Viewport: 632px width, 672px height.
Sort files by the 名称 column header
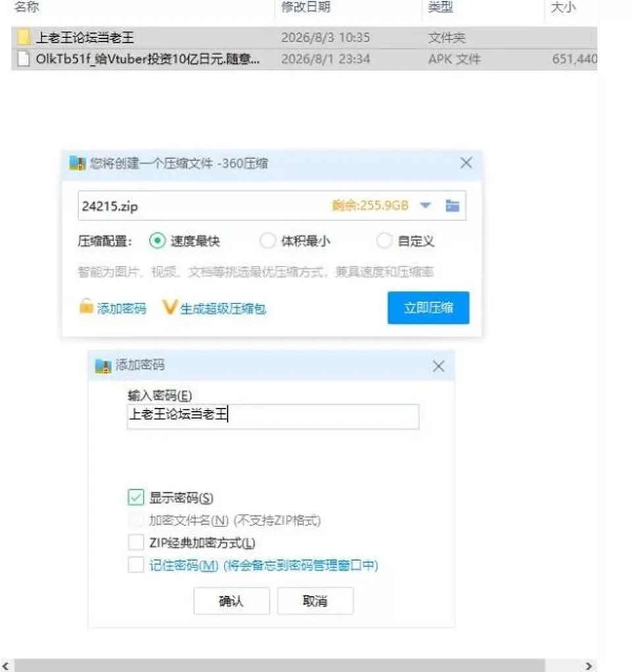point(26,7)
